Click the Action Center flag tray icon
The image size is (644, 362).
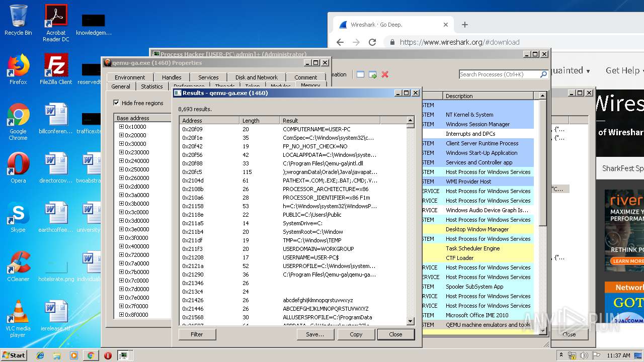(596, 355)
